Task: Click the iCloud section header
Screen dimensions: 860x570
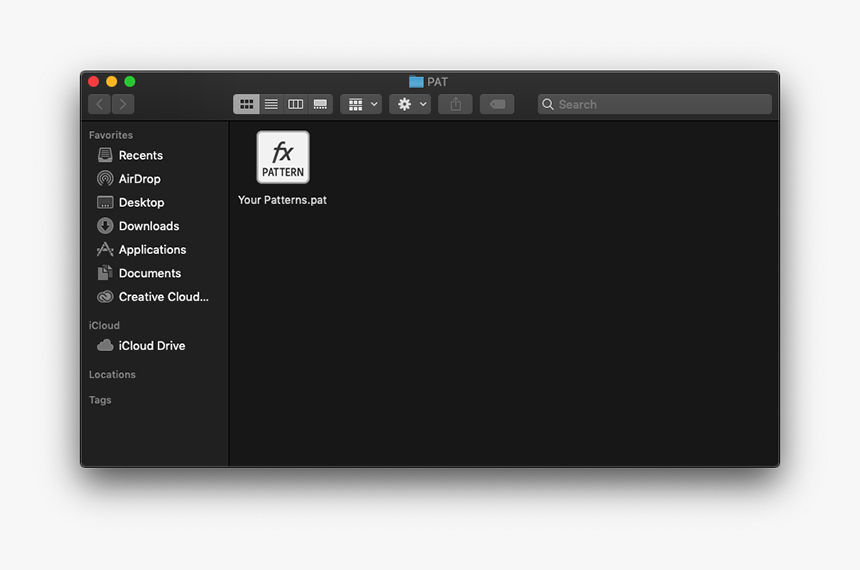Action: tap(104, 325)
